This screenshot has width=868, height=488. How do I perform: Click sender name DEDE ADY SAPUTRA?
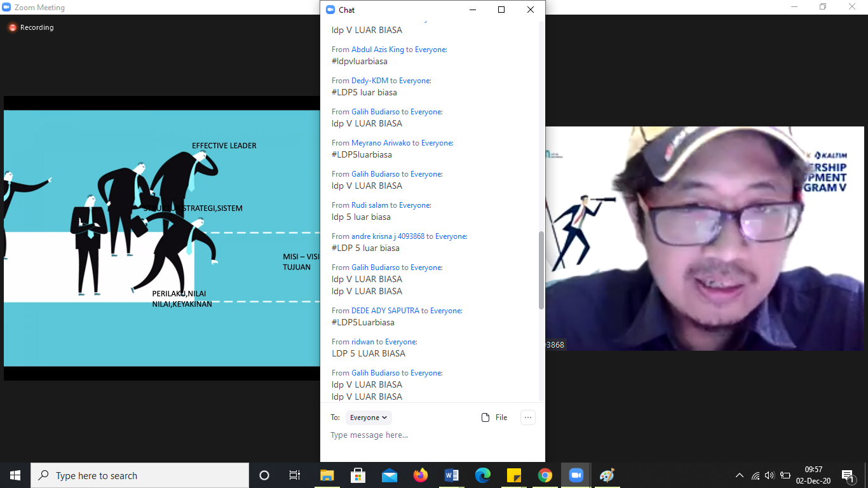pos(385,311)
